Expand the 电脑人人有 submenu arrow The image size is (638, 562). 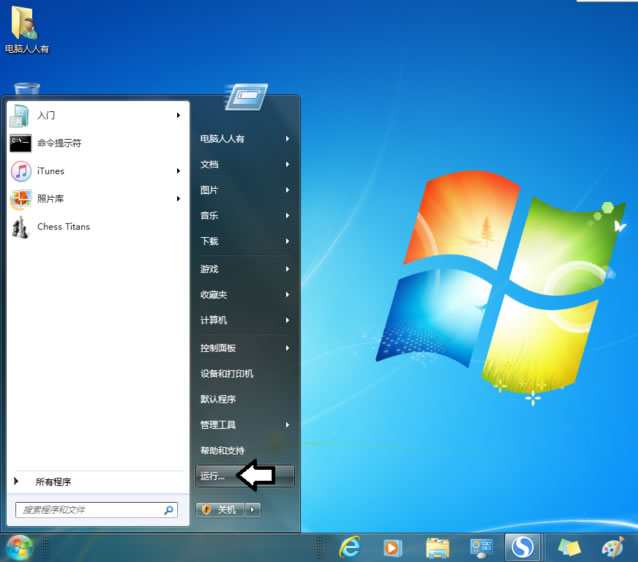coord(287,139)
